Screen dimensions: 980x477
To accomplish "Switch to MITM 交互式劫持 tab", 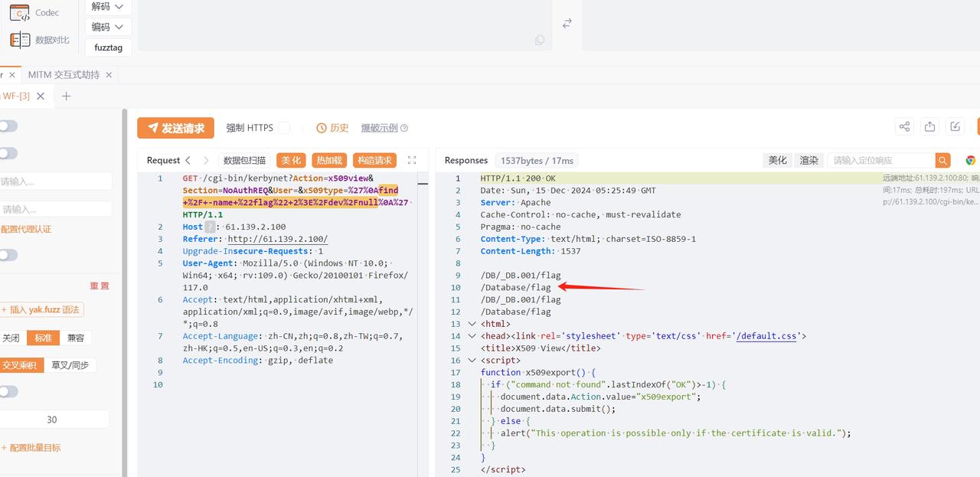I will pyautogui.click(x=64, y=75).
